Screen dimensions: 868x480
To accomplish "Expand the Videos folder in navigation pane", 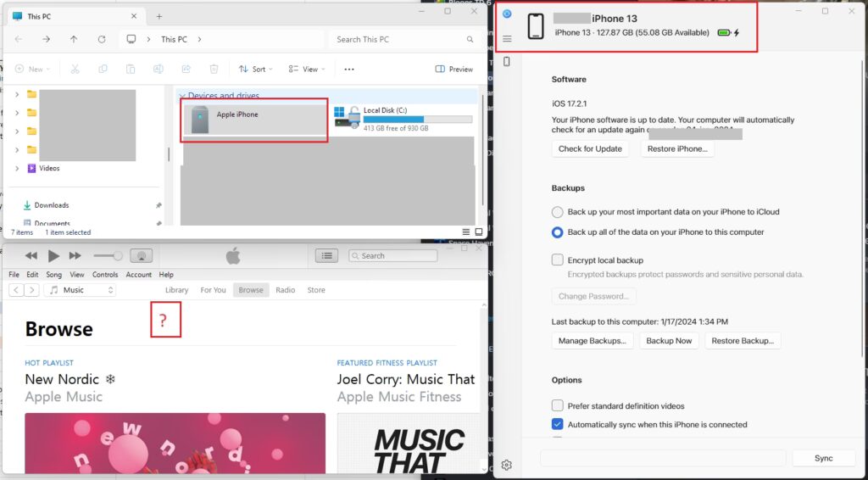I will (17, 168).
